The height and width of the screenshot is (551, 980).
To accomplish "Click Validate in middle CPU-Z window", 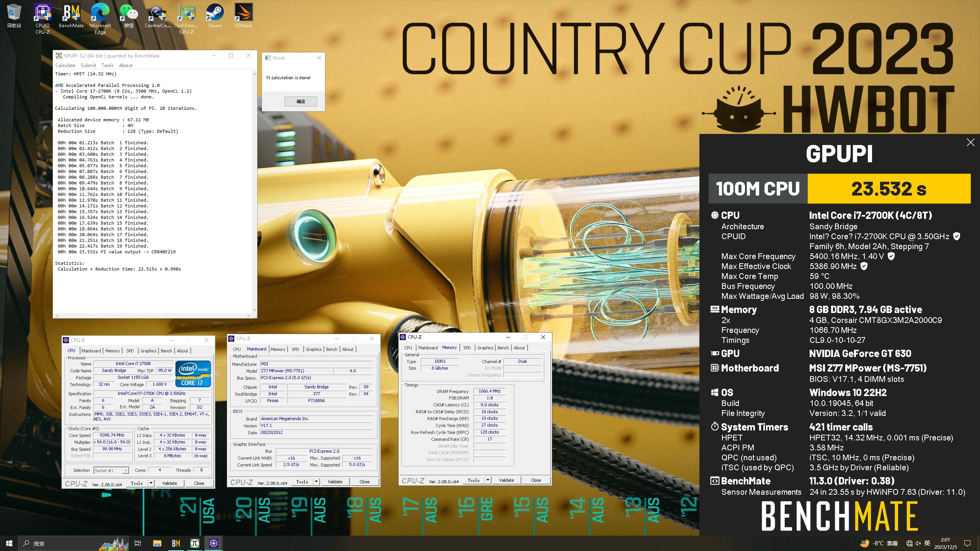I will pos(335,482).
